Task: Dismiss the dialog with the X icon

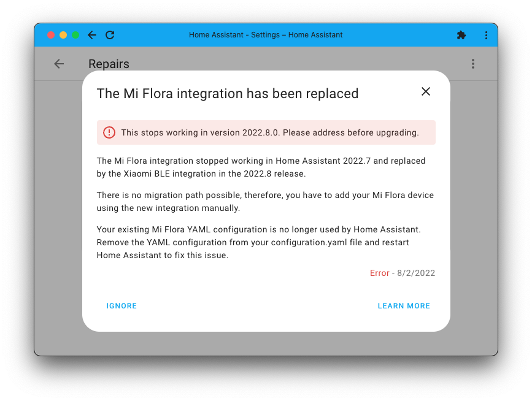Action: [x=426, y=91]
